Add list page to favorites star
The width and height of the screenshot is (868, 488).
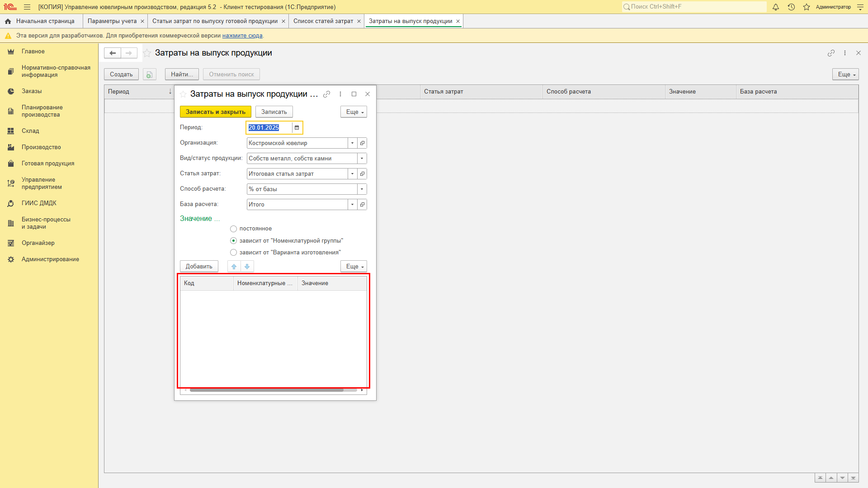click(147, 53)
